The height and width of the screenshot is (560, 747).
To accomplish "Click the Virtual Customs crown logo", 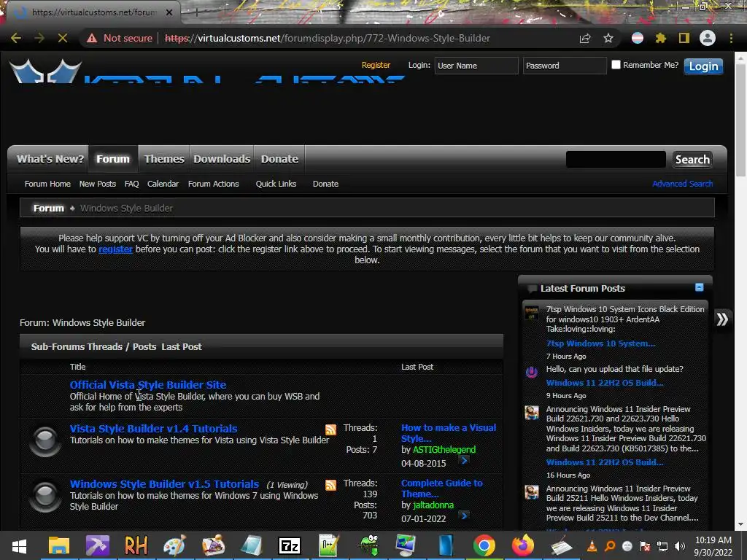I will pyautogui.click(x=46, y=71).
